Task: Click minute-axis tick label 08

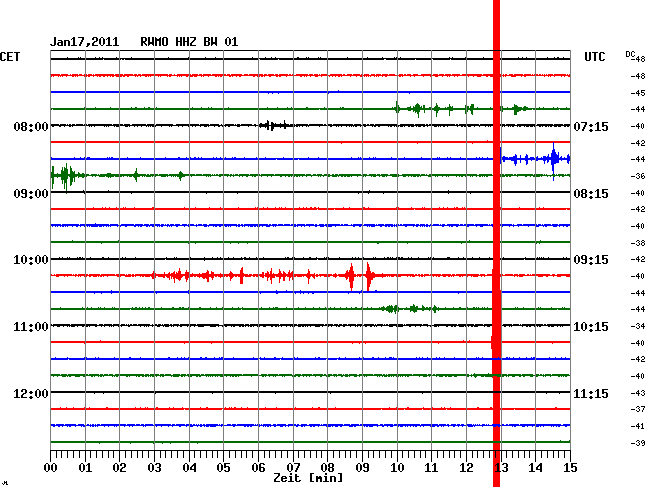Action: coord(327,468)
